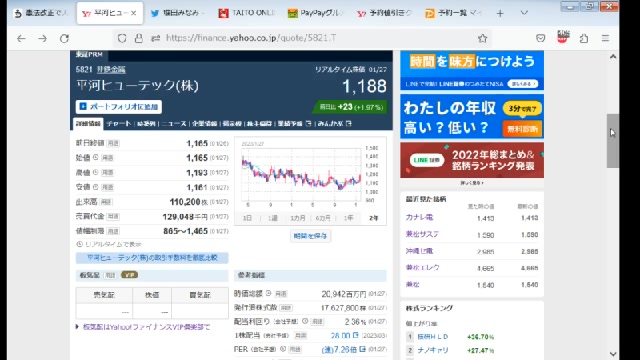Image resolution: width=640 pixels, height=360 pixels.
Task: Open the Firefox hamburger menu
Action: point(605,38)
